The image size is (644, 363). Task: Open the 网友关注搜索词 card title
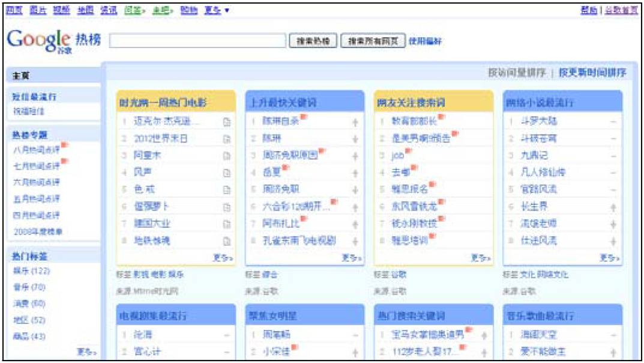coord(412,102)
